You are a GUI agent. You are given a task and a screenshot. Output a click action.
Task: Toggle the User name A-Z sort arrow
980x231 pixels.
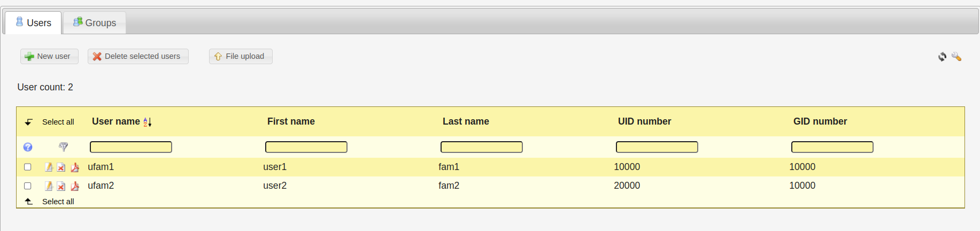coord(148,122)
